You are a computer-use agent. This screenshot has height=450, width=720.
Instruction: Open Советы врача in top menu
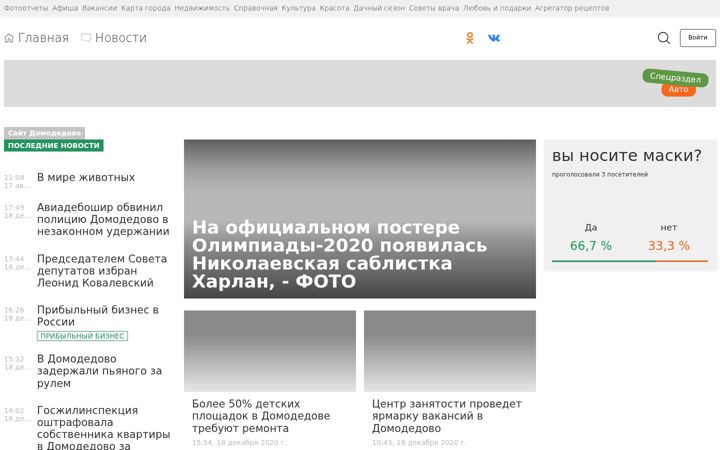click(433, 8)
